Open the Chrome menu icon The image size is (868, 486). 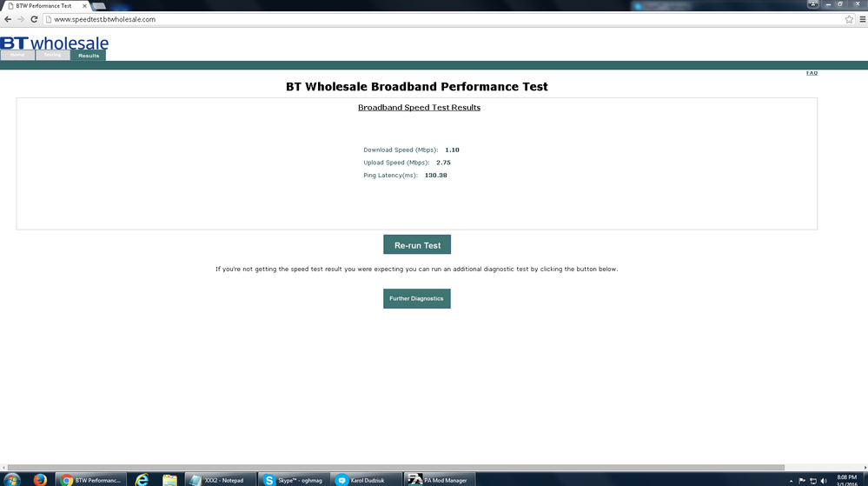[863, 19]
